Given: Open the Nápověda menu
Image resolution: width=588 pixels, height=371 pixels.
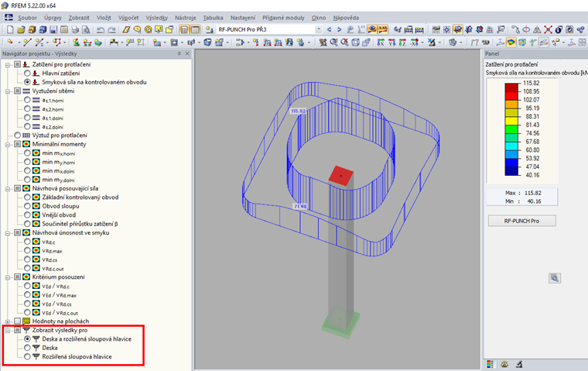Looking at the screenshot, I should pos(346,18).
